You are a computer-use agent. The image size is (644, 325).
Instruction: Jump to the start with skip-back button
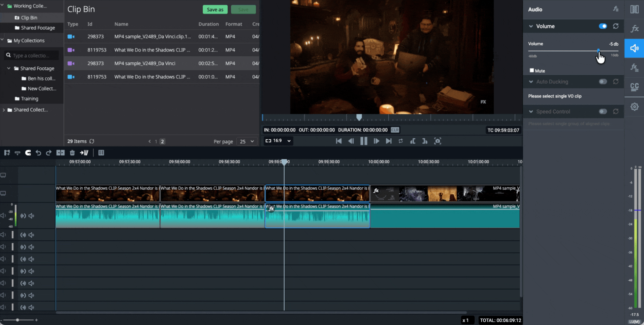pos(339,141)
